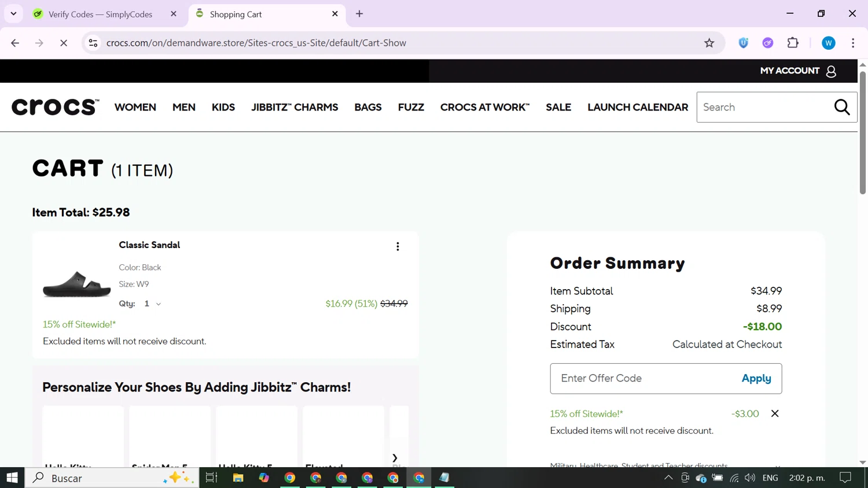Remove the 15% off Sitewide promo
The height and width of the screenshot is (488, 868).
point(775,413)
